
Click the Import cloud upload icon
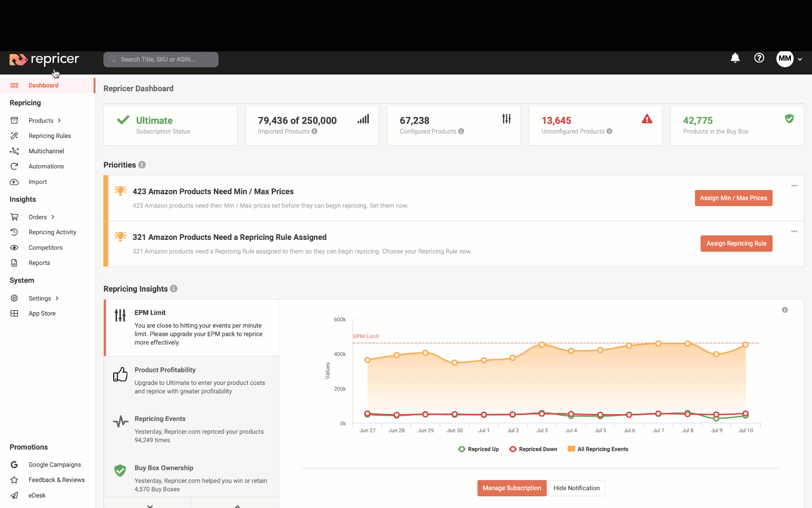[14, 182]
